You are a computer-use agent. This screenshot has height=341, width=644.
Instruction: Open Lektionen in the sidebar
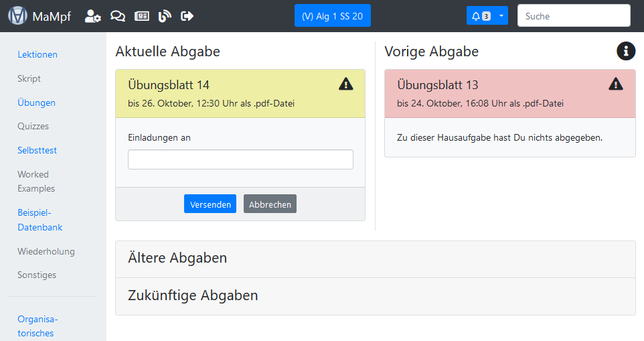point(37,54)
